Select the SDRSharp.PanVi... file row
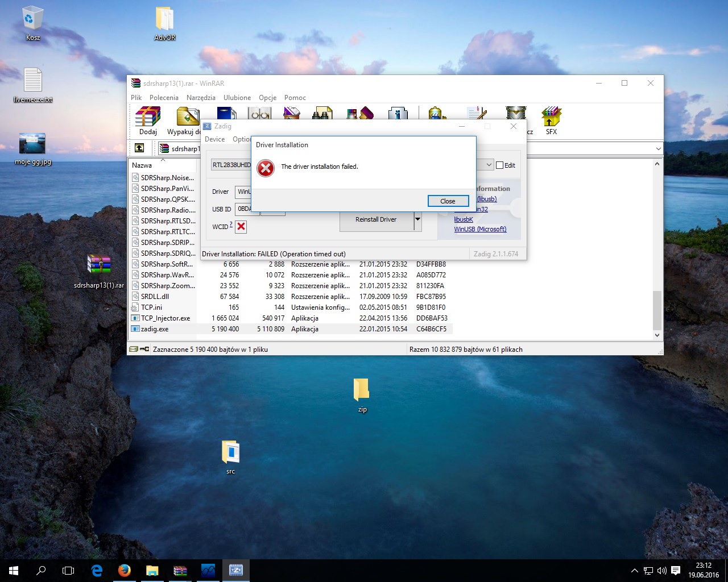The height and width of the screenshot is (582, 728). (164, 189)
